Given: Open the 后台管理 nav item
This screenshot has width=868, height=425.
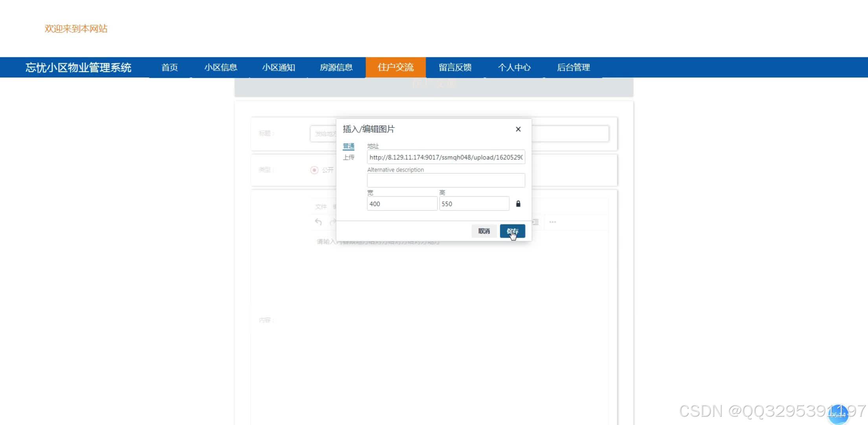Looking at the screenshot, I should click(x=574, y=67).
